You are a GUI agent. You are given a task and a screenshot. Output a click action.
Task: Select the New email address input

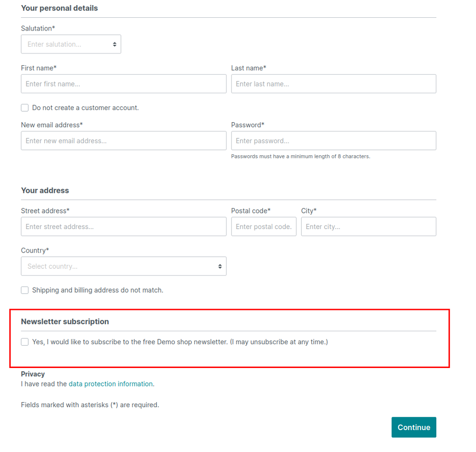(124, 141)
